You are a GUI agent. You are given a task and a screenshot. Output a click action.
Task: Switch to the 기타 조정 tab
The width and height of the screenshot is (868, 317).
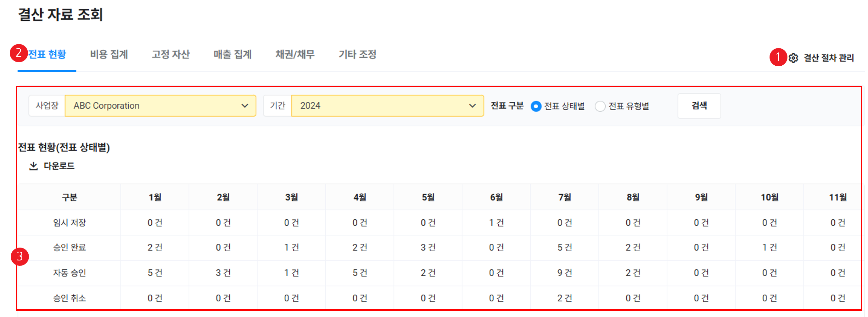pyautogui.click(x=357, y=55)
